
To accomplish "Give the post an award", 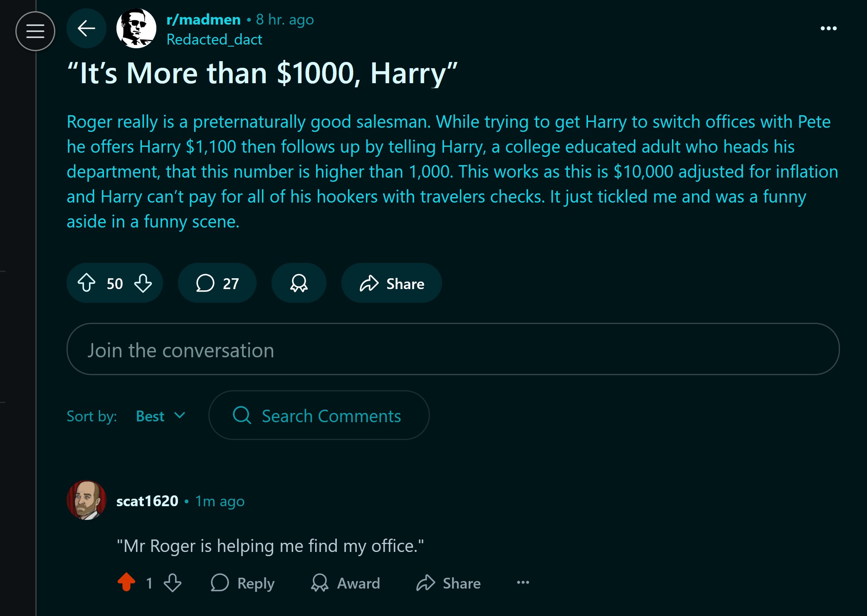I will tap(299, 283).
